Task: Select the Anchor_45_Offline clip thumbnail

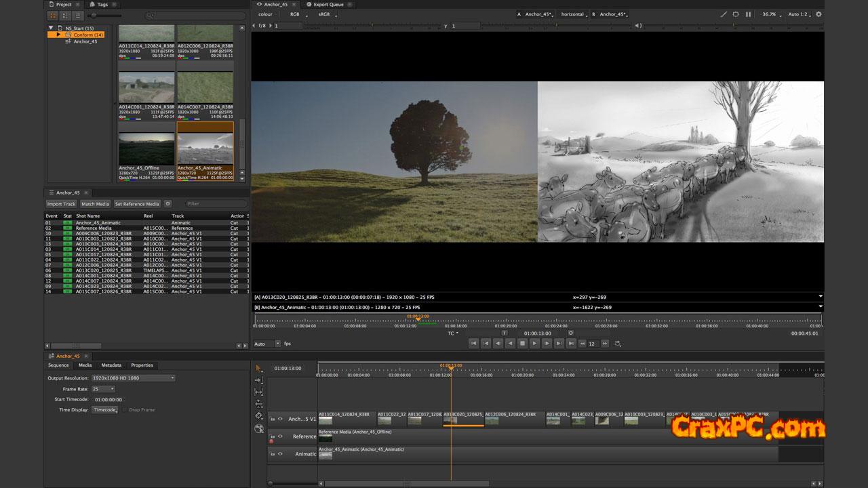Action: [146, 148]
